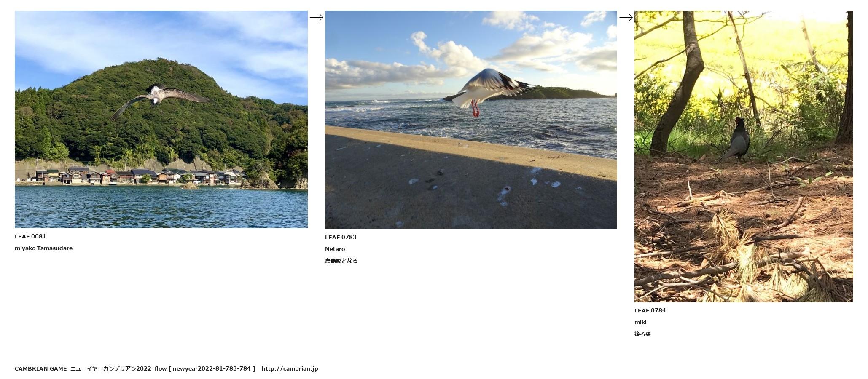
Task: Open the forest bird photo
Action: [x=744, y=156]
